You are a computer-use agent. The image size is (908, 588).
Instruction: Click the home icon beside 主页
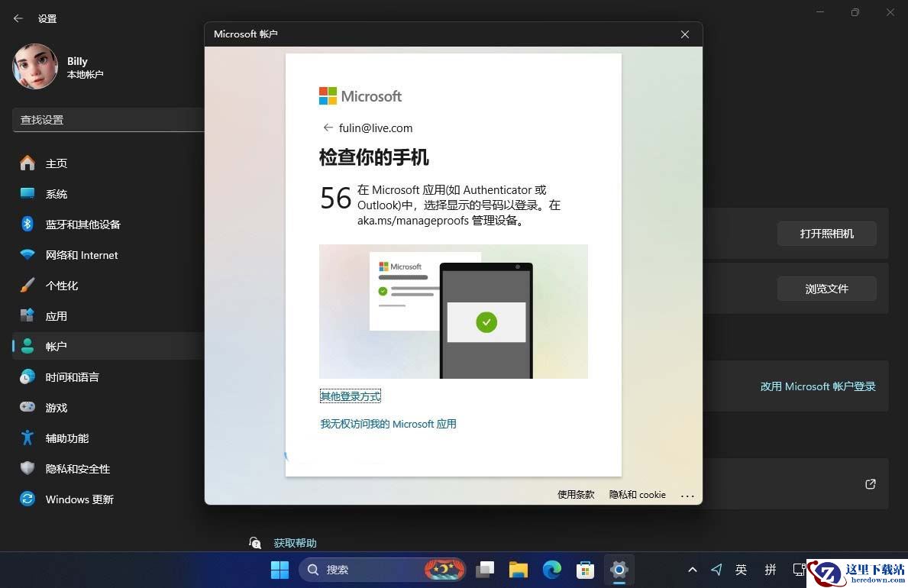(27, 163)
